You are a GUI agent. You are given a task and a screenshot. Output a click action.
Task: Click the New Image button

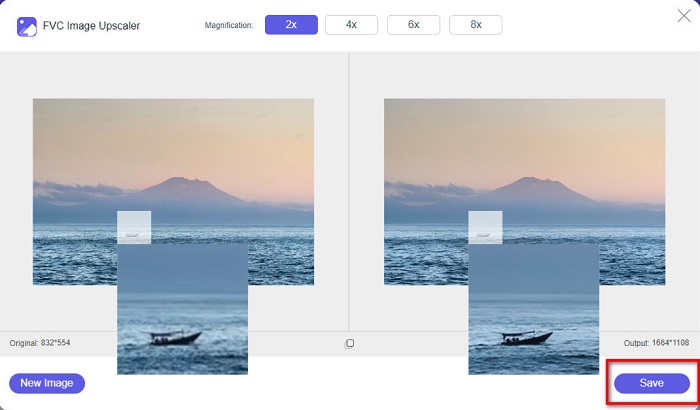[x=47, y=383]
